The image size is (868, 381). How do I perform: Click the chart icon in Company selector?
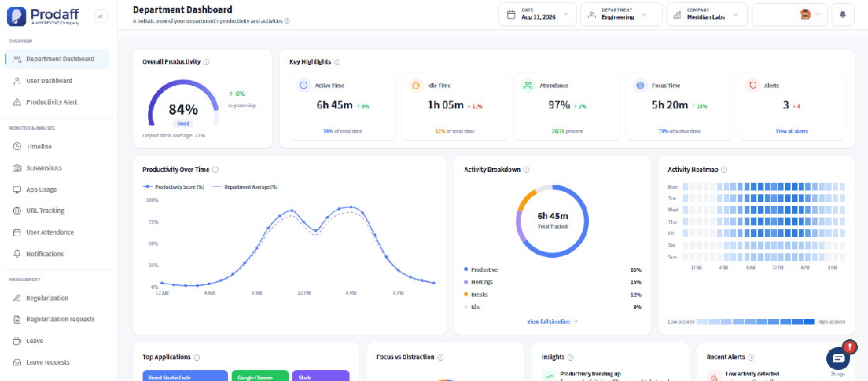pyautogui.click(x=677, y=15)
